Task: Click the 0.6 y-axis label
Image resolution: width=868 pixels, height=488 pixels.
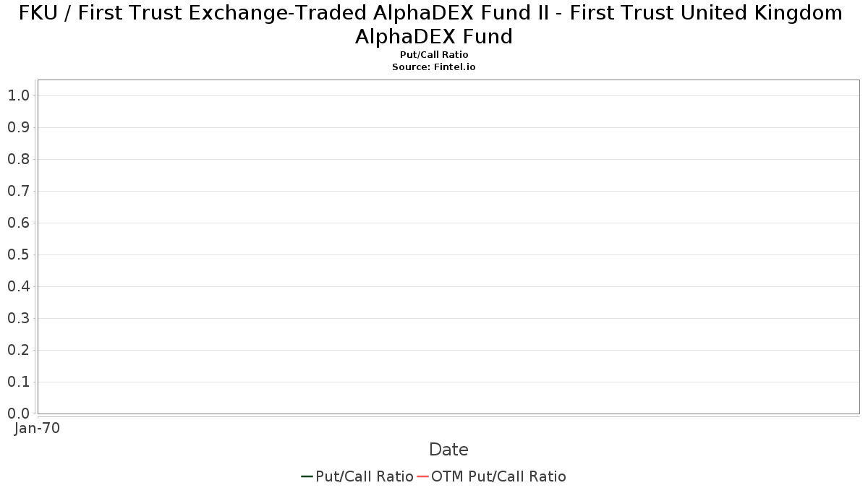Action: tap(18, 223)
